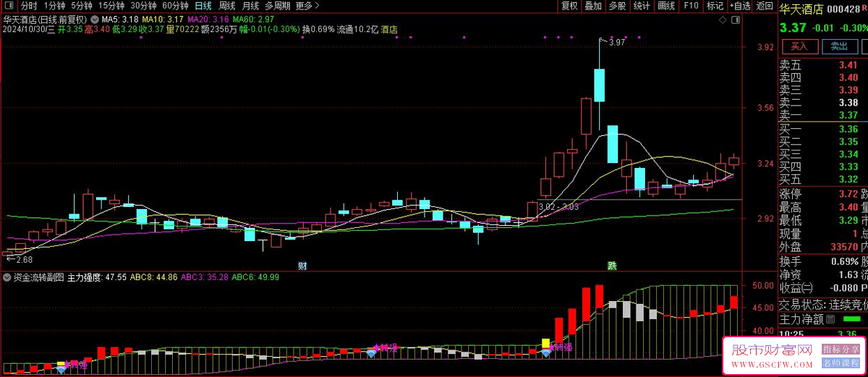Select the 卖五 price 3.41

click(x=848, y=65)
